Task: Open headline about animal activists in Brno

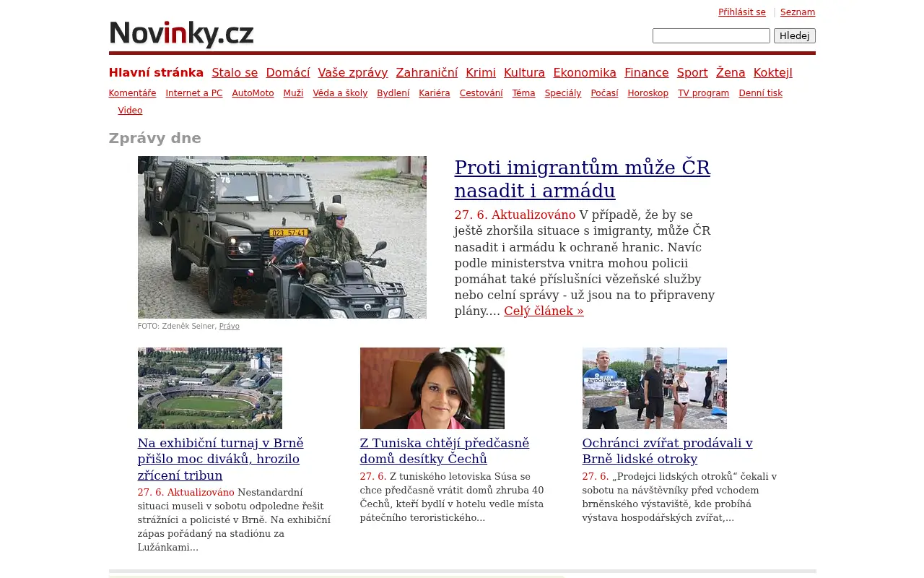Action: (x=668, y=451)
